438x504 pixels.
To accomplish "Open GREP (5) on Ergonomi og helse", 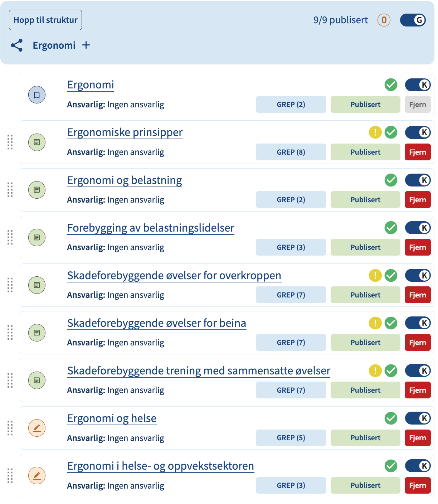I will coord(291,438).
